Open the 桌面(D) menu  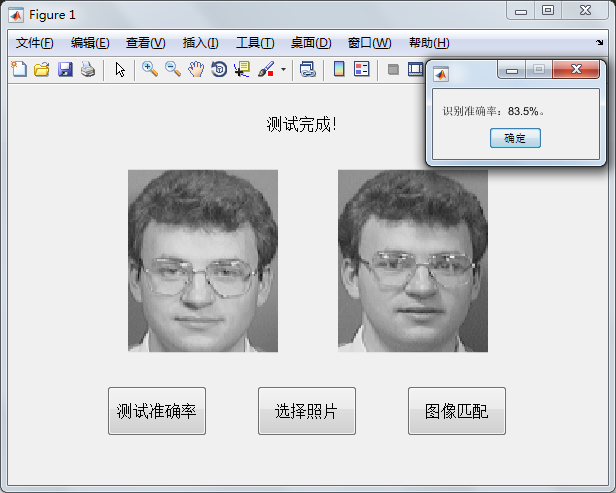[x=311, y=43]
